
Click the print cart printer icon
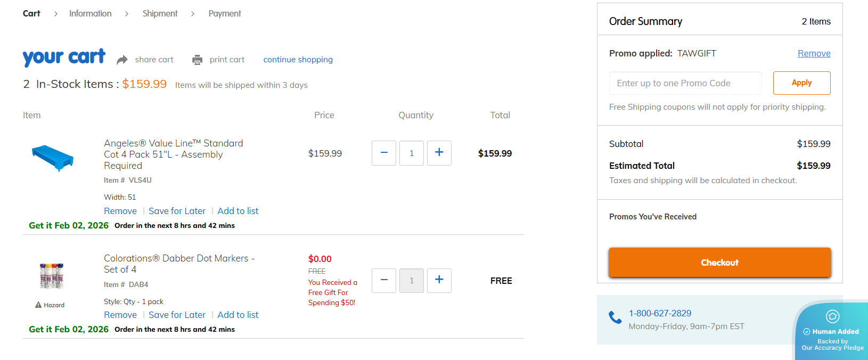pos(198,60)
